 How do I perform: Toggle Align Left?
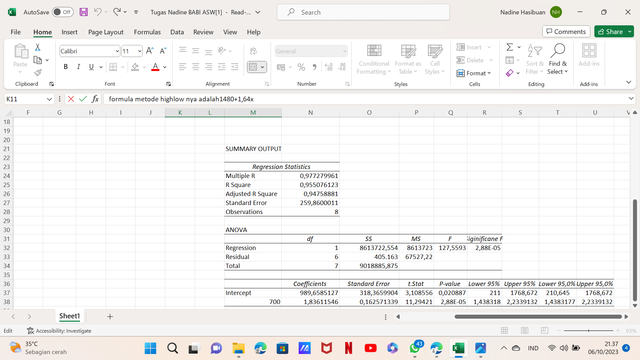182,67
